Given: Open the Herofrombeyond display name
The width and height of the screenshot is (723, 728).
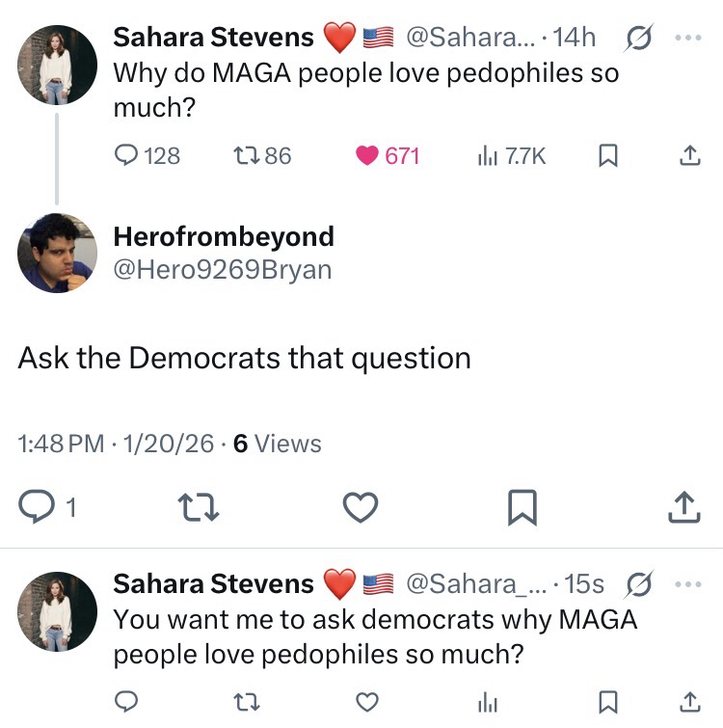Looking at the screenshot, I should (224, 236).
